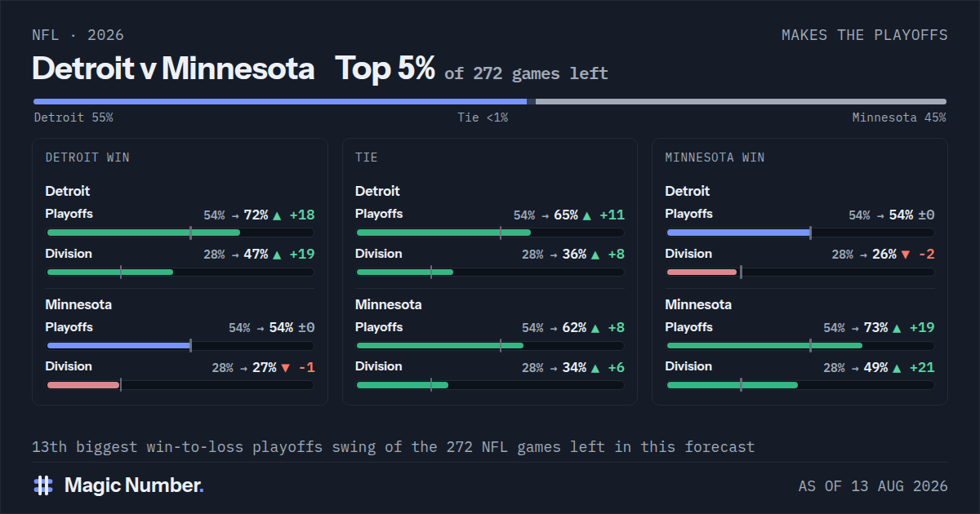Click Minnesota Playoffs blue bar in Detroit Win card

pyautogui.click(x=118, y=346)
